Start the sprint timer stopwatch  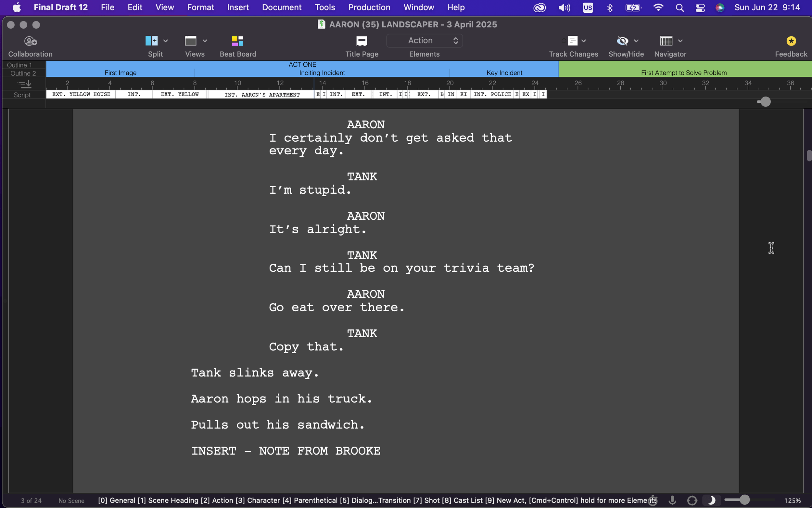pos(653,500)
